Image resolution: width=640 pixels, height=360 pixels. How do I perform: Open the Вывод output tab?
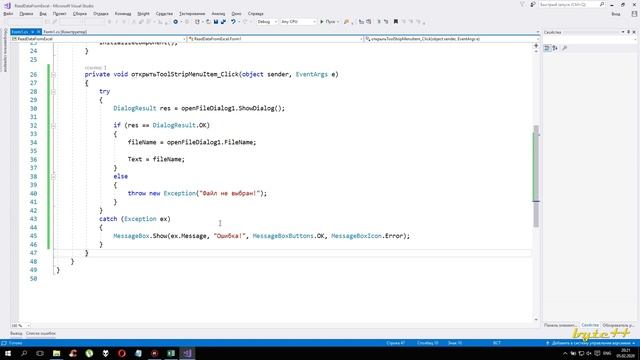coord(16,333)
